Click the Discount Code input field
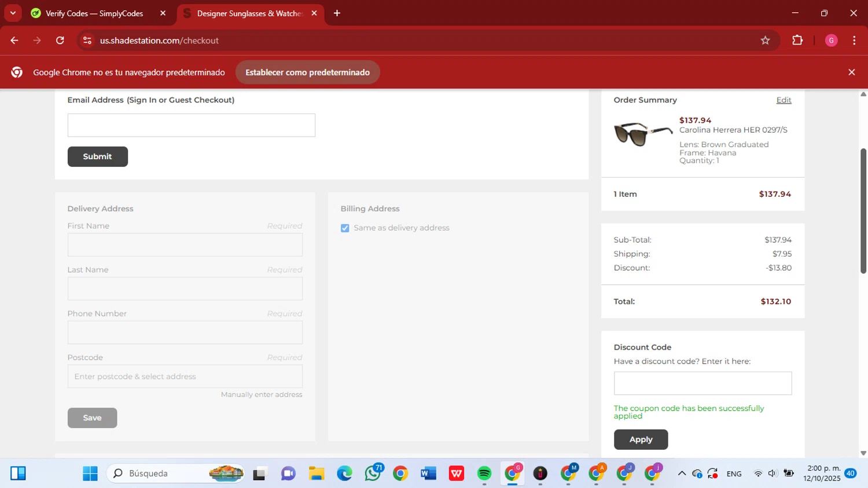Viewport: 868px width, 488px height. pos(703,383)
